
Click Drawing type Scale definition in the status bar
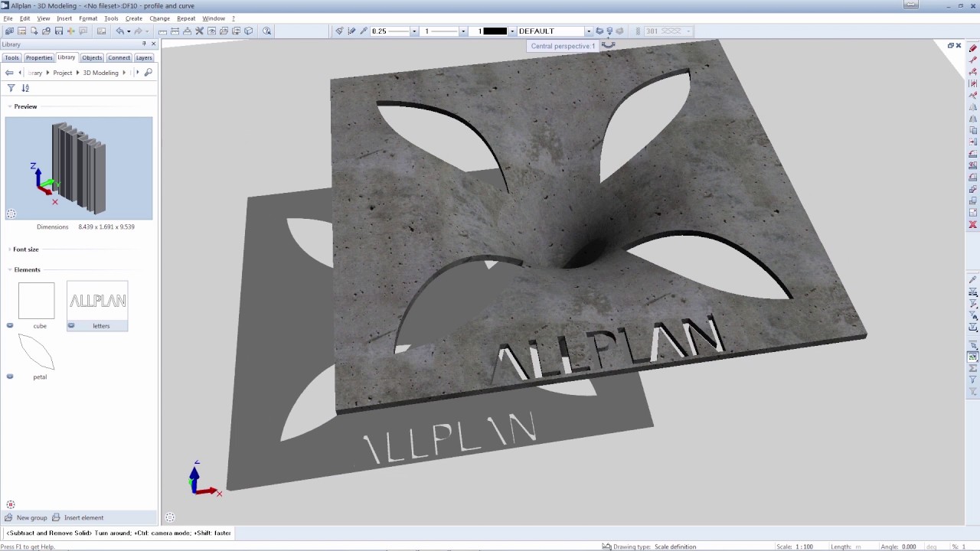click(655, 546)
